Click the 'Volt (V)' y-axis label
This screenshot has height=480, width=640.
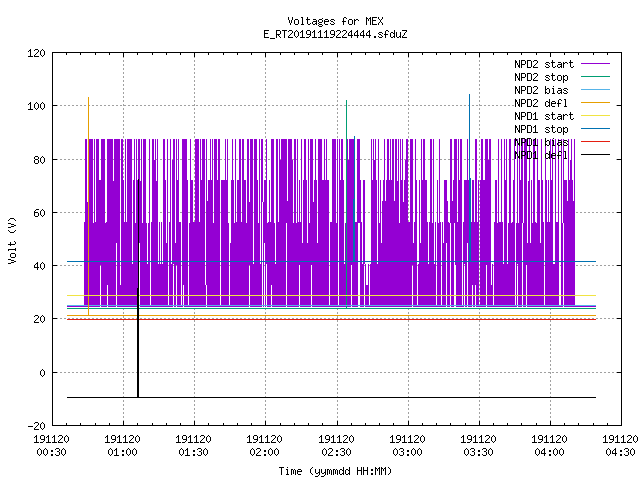[x=13, y=241]
